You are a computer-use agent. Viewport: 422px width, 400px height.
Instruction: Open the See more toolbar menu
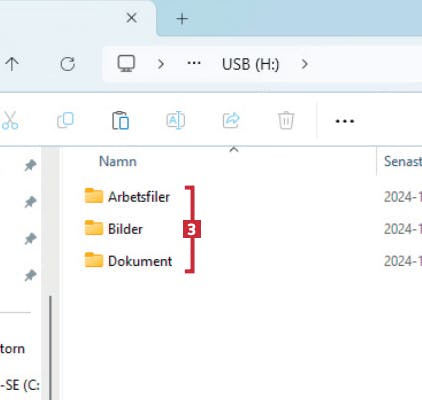tap(345, 121)
